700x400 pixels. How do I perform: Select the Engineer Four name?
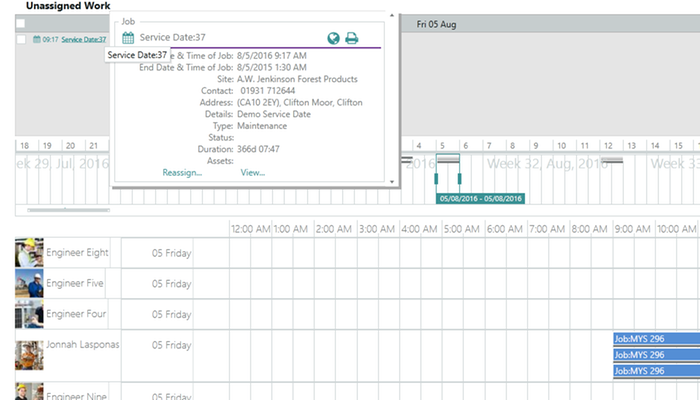(76, 314)
